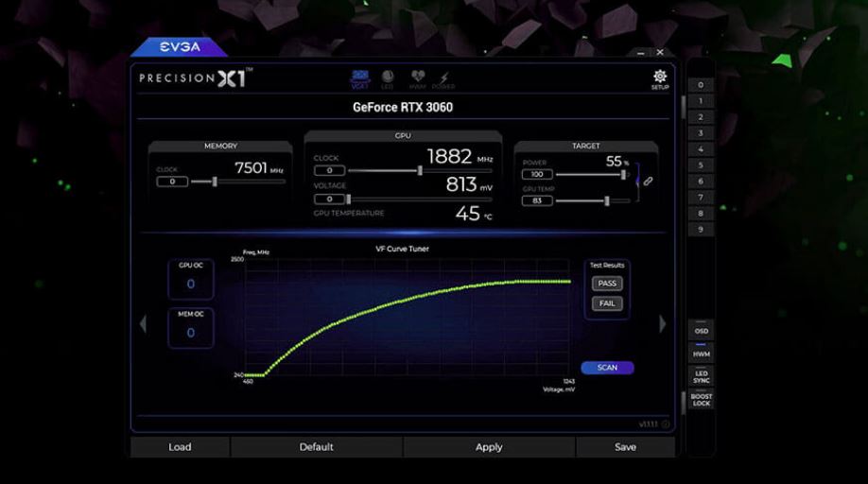
Task: Select profile slot 1
Action: [701, 101]
